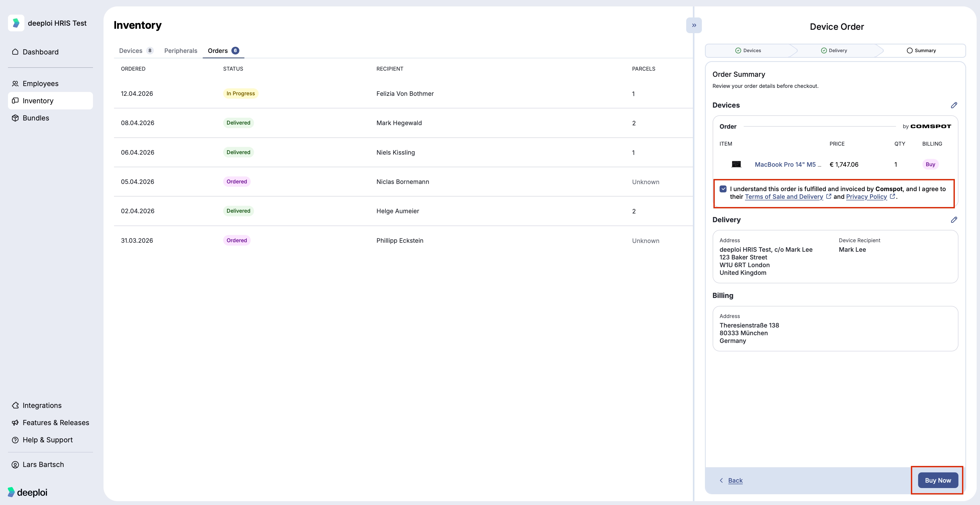
Task: Go Back to the previous step
Action: pos(731,480)
